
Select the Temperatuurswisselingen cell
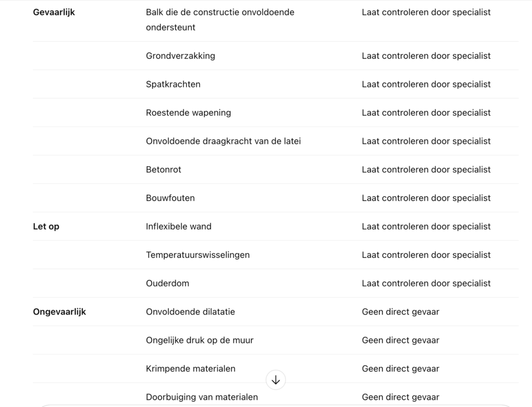pyautogui.click(x=198, y=255)
